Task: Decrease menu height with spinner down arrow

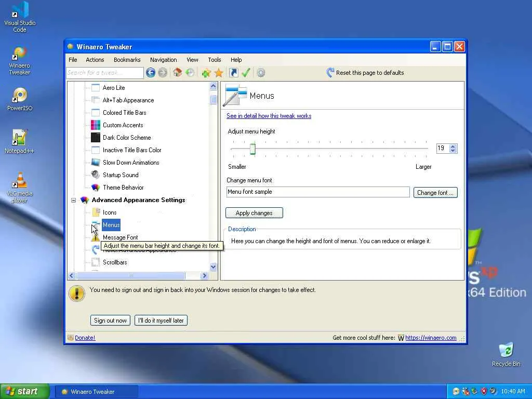Action: coord(453,150)
